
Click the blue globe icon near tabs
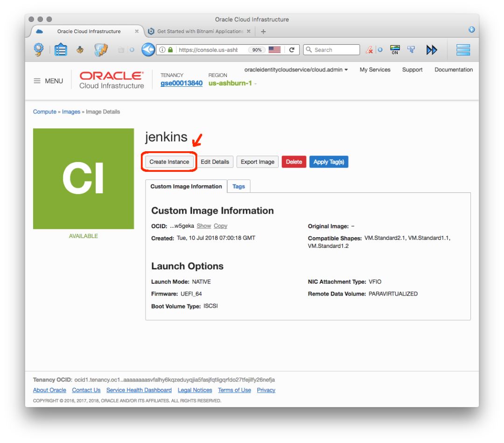(x=471, y=29)
